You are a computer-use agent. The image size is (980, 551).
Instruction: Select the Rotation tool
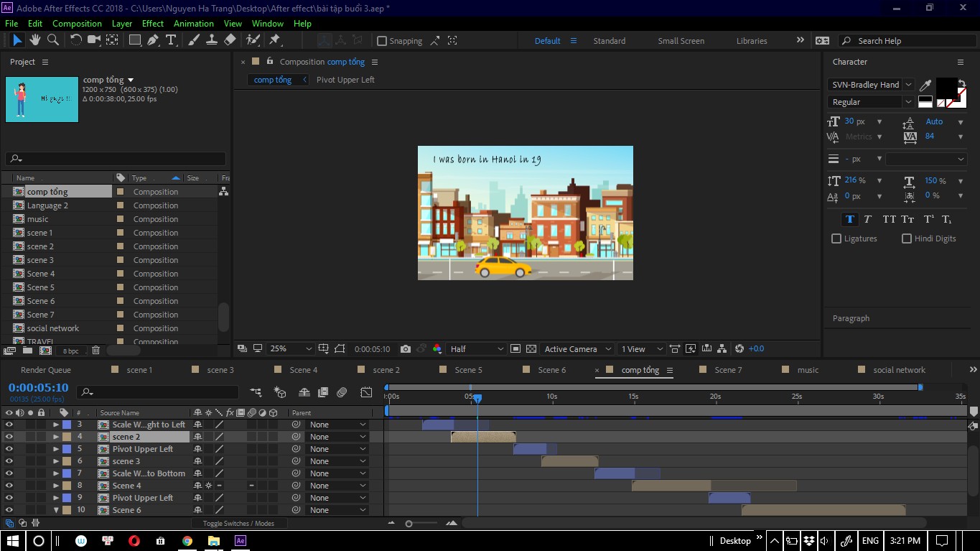75,40
